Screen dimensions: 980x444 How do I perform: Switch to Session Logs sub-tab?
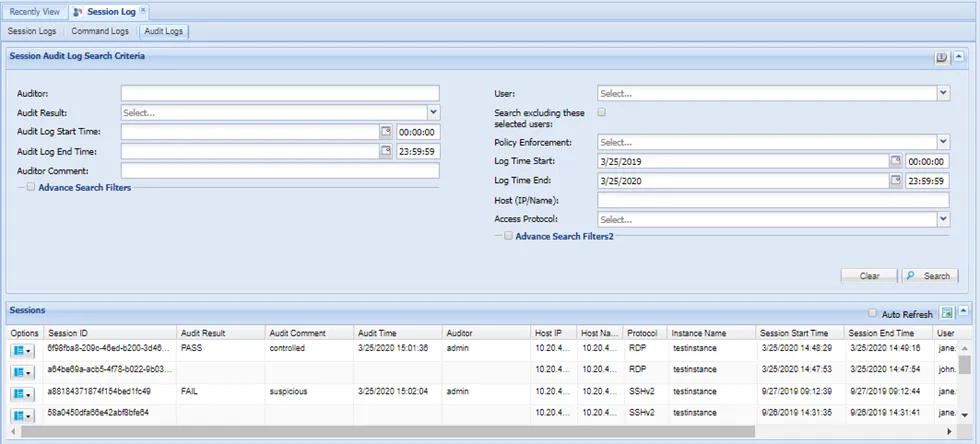[x=32, y=31]
